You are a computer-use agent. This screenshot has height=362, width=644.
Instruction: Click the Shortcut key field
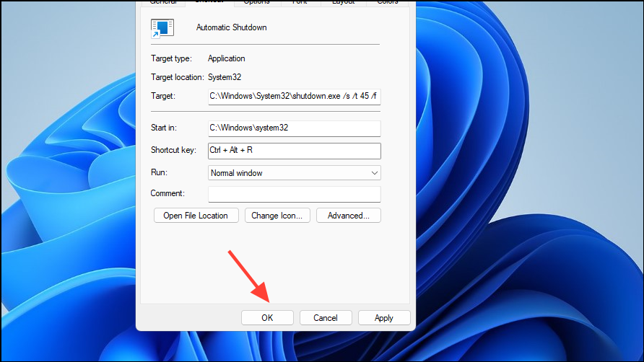point(294,151)
